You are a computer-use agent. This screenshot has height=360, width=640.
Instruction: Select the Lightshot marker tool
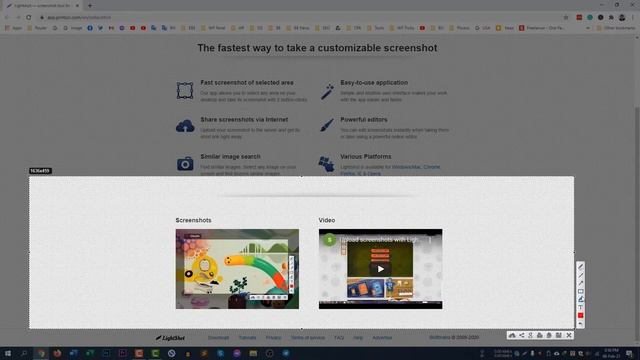click(580, 299)
